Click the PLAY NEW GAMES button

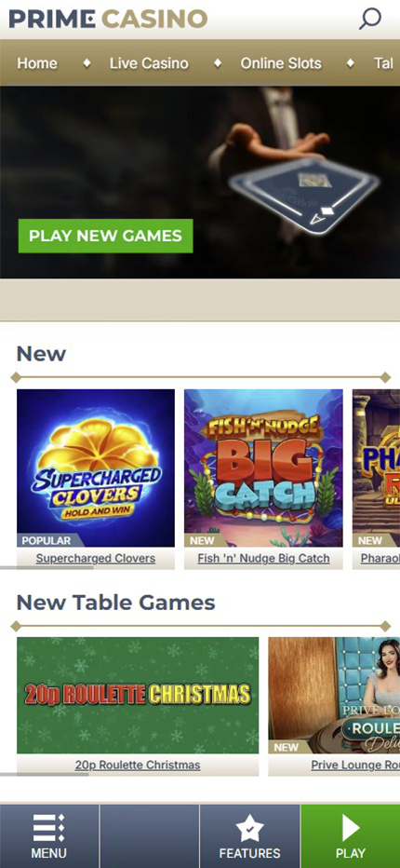click(106, 236)
